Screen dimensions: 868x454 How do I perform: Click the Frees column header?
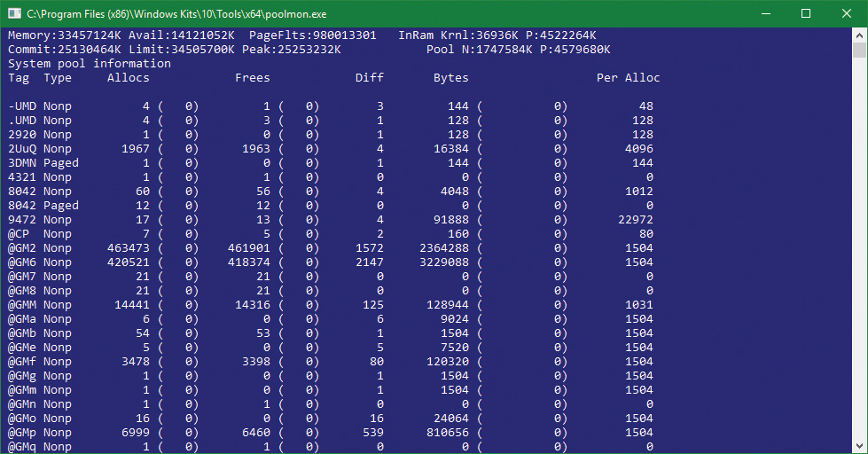[x=252, y=78]
